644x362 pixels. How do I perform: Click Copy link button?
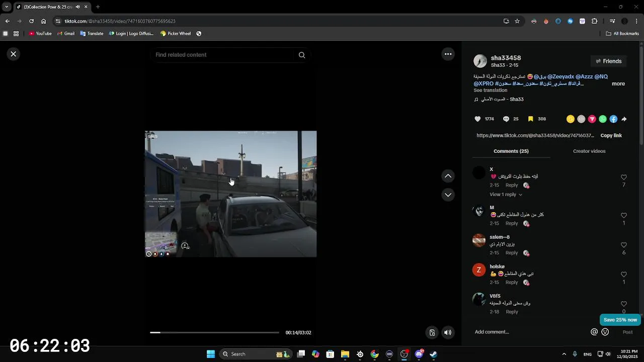[611, 136]
